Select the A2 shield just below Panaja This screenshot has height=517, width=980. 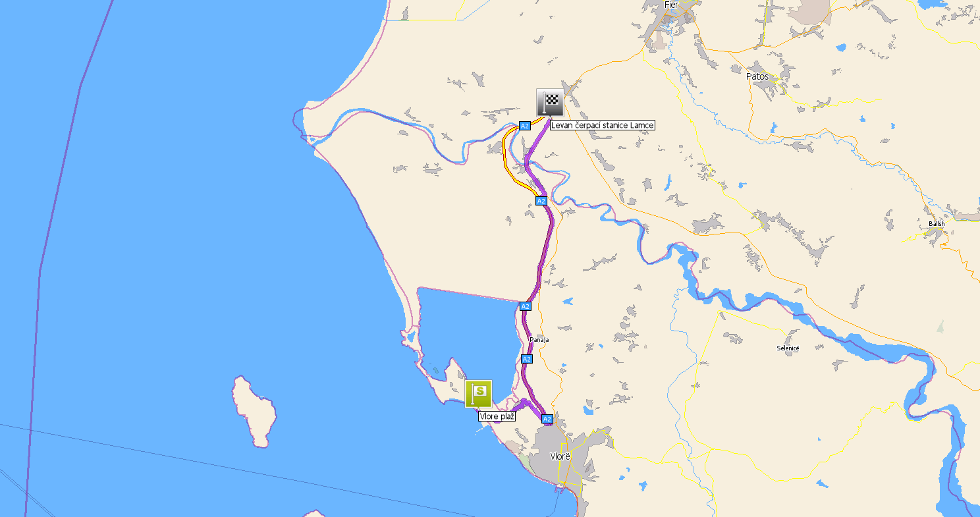click(x=526, y=359)
